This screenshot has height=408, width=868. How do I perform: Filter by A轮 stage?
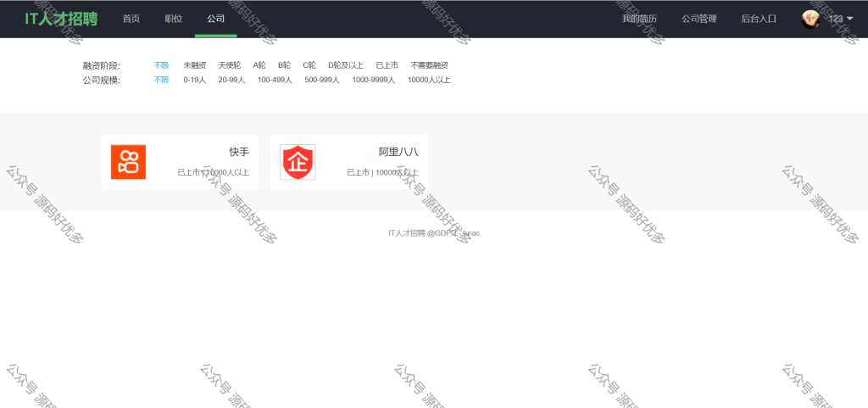click(259, 65)
